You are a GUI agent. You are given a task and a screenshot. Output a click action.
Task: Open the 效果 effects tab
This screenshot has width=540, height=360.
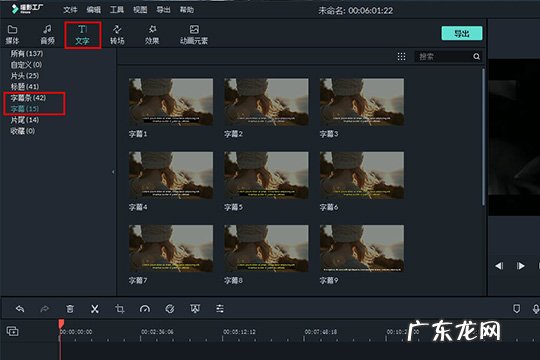(152, 34)
